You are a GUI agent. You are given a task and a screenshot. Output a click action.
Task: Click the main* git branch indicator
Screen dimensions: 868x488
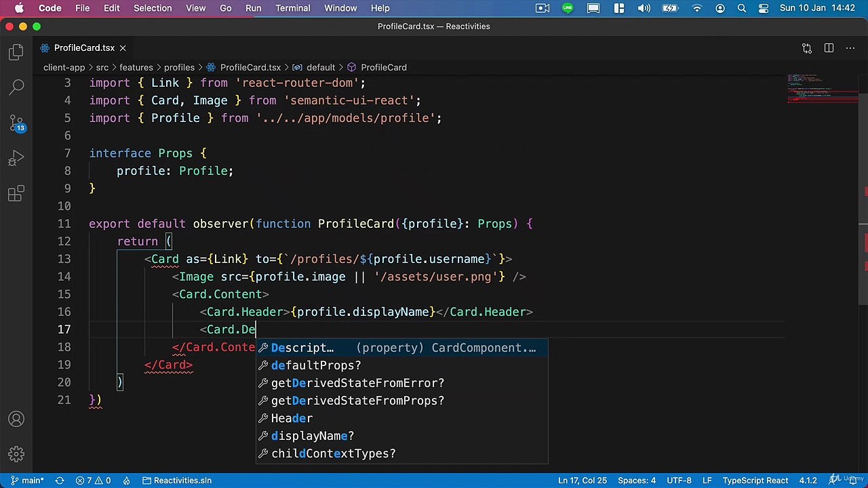tap(27, 481)
